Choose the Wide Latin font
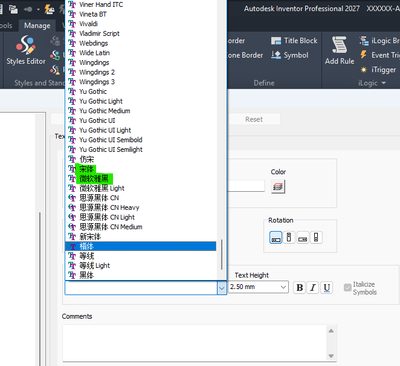This screenshot has height=366, width=400. (x=140, y=53)
